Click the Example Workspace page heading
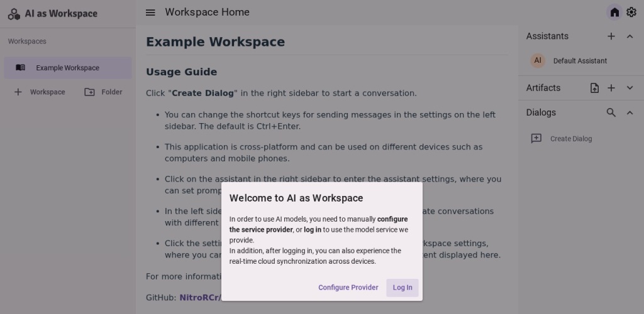Screen dimensions: 644x314 click(215, 42)
